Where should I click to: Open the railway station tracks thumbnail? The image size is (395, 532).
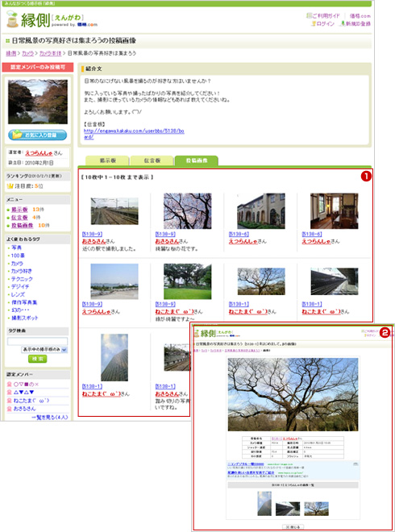(x=114, y=211)
